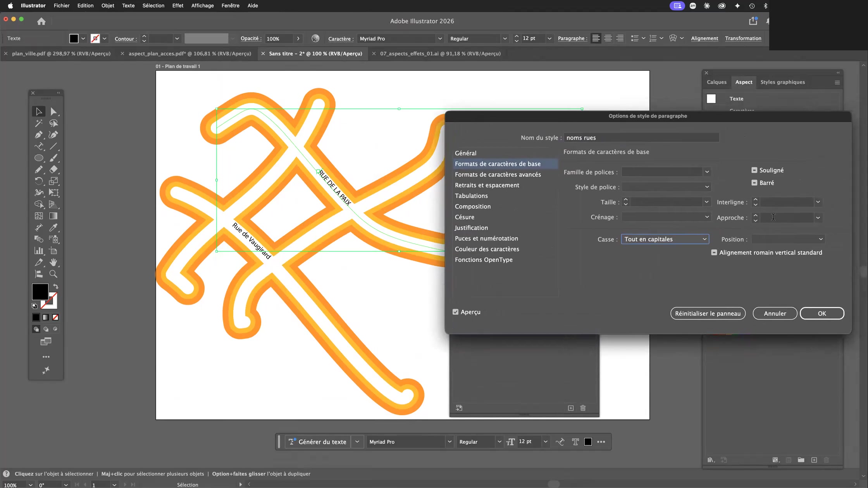
Task: Select the Scale tool
Action: point(53,181)
